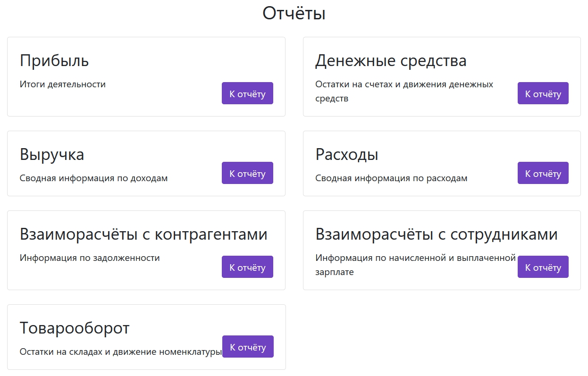Click Сводная информация по расходам text
The image size is (588, 376).
[391, 178]
